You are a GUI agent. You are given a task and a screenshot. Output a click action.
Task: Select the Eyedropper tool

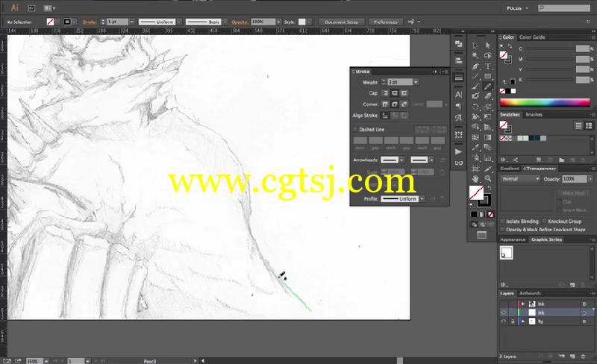475,148
